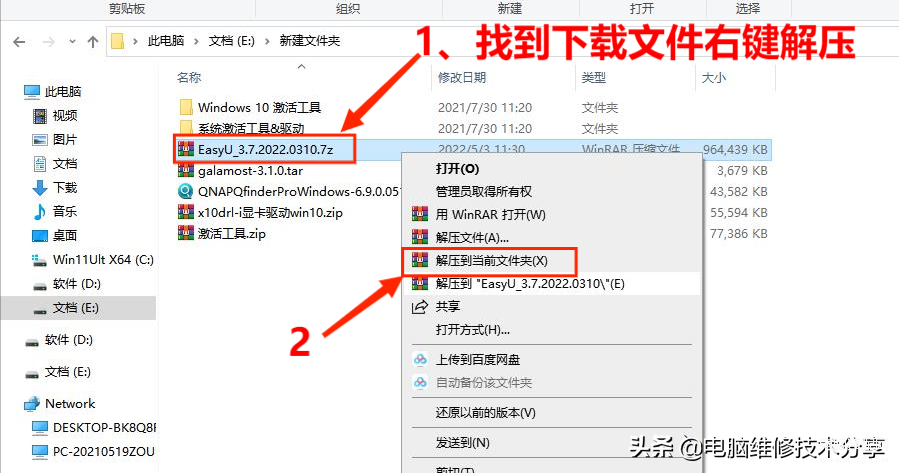
Task: Click 上传到百度网盘 menu entry
Action: [x=478, y=359]
